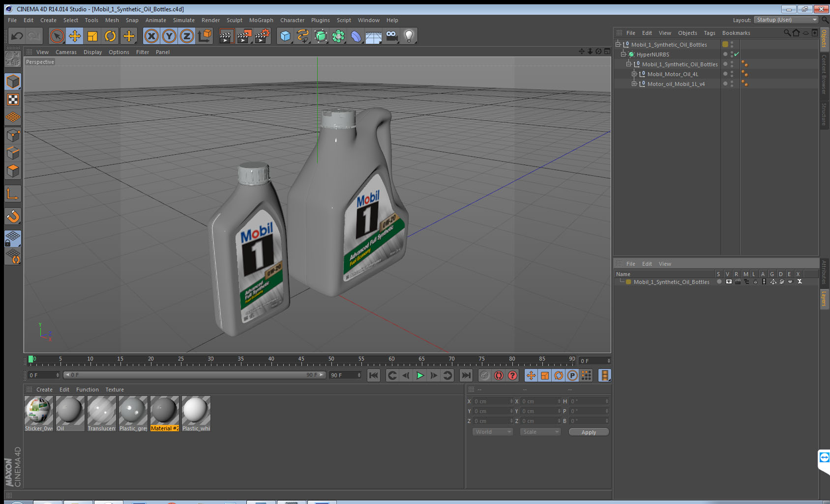The width and height of the screenshot is (830, 504).
Task: Expand the Motor_oil_Mobil_1L_v4 object
Action: point(634,84)
